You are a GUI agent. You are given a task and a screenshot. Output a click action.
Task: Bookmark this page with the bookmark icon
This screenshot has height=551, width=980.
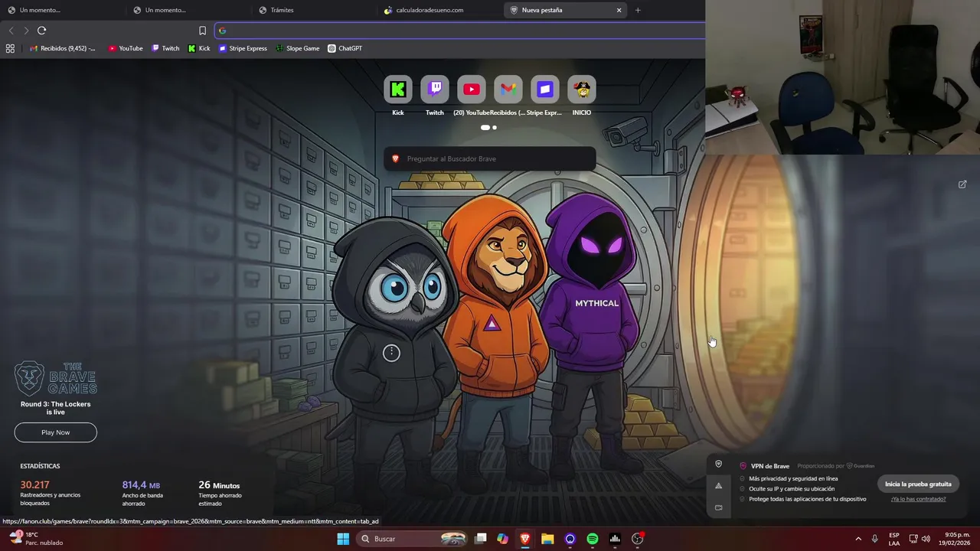(202, 31)
